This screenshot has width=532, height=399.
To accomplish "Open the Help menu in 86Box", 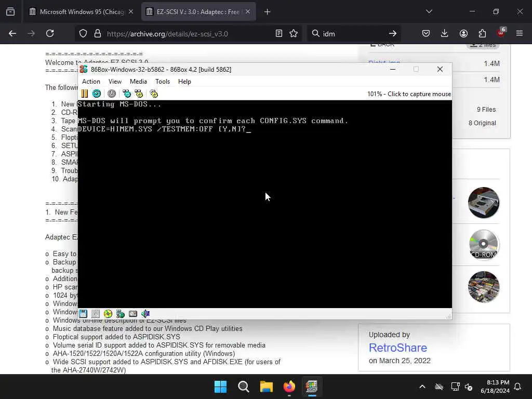I will click(x=184, y=82).
